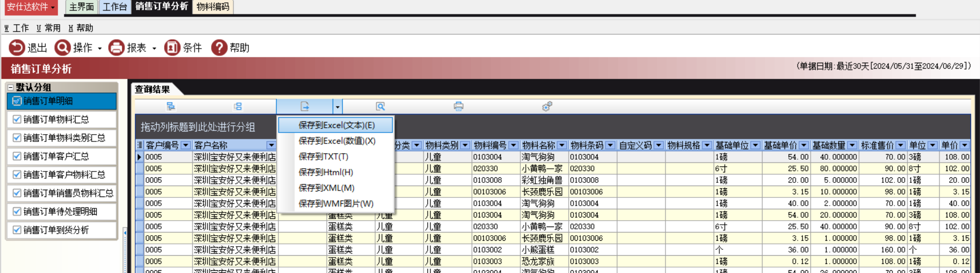Open the 操作 dropdown arrow
Viewport: 980px width, 273px height.
99,48
